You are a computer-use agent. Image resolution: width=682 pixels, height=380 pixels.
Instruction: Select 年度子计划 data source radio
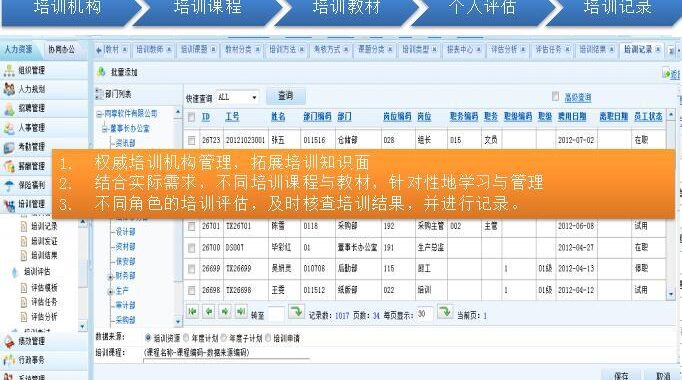224,338
